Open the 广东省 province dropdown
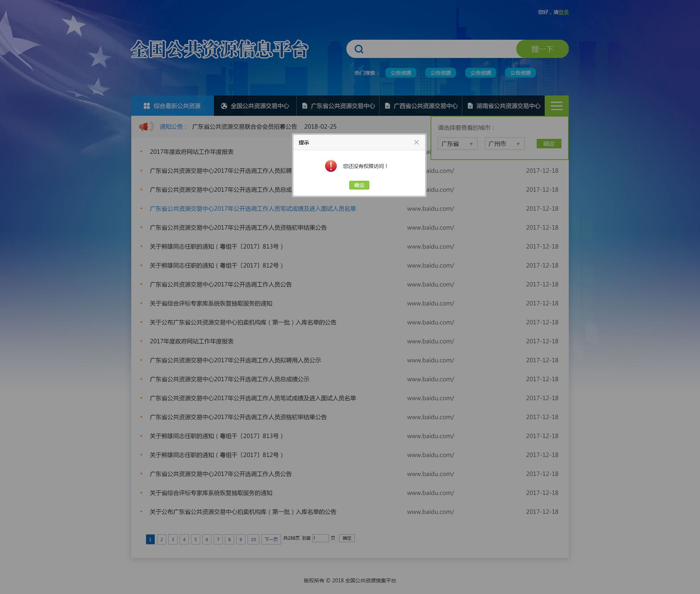This screenshot has width=700, height=594. [457, 144]
